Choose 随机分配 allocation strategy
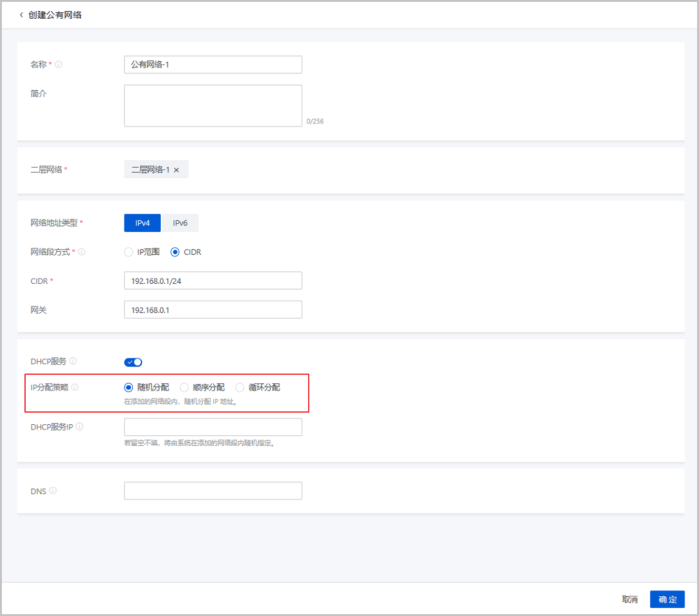The width and height of the screenshot is (699, 616). click(128, 388)
